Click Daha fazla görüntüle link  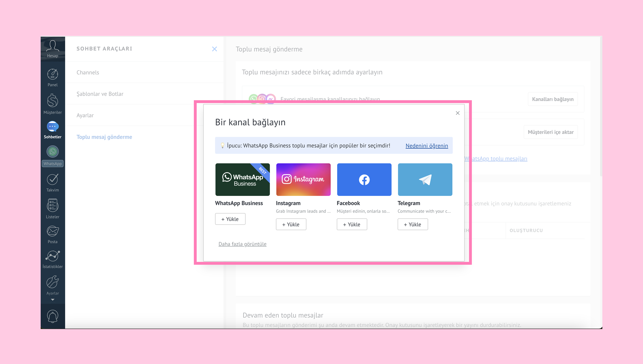tap(242, 244)
